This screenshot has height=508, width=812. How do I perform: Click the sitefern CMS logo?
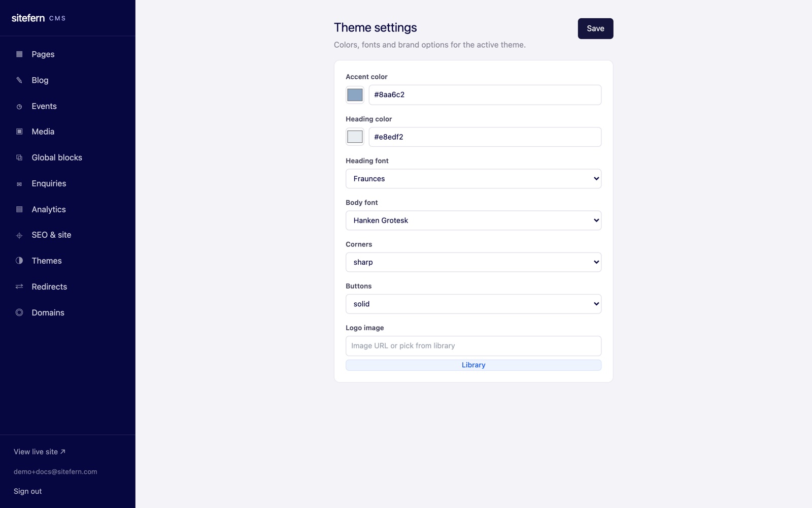tap(39, 18)
